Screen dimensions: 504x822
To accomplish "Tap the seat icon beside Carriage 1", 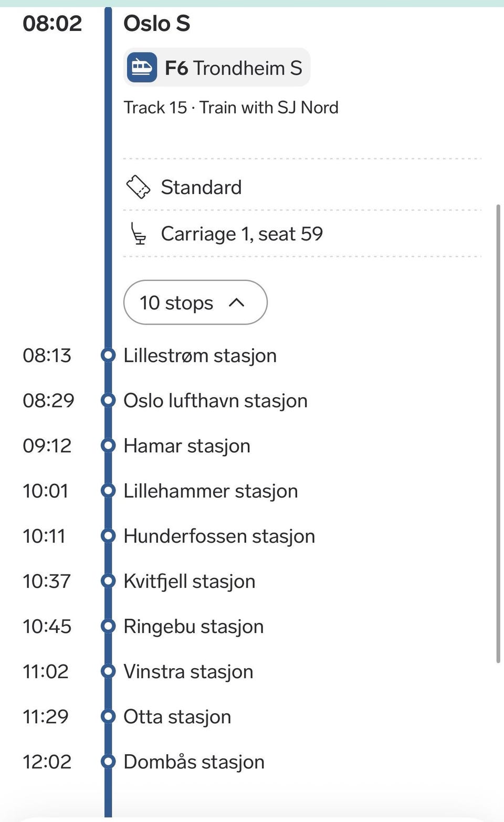I will pyautogui.click(x=138, y=234).
